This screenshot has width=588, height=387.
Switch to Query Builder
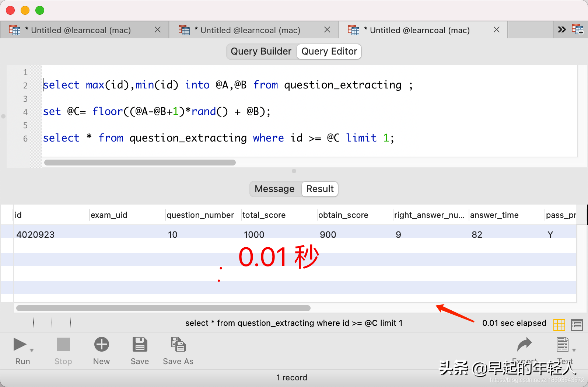pyautogui.click(x=261, y=51)
